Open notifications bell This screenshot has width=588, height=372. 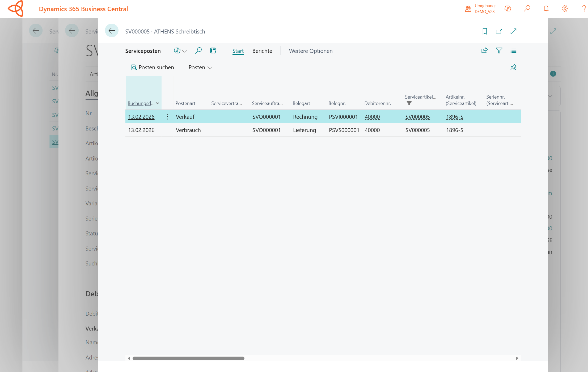546,9
